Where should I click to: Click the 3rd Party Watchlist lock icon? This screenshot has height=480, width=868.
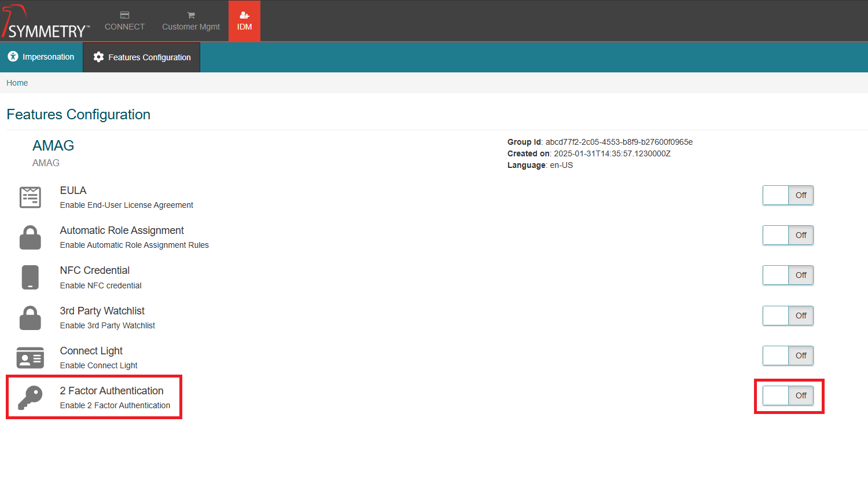(30, 318)
